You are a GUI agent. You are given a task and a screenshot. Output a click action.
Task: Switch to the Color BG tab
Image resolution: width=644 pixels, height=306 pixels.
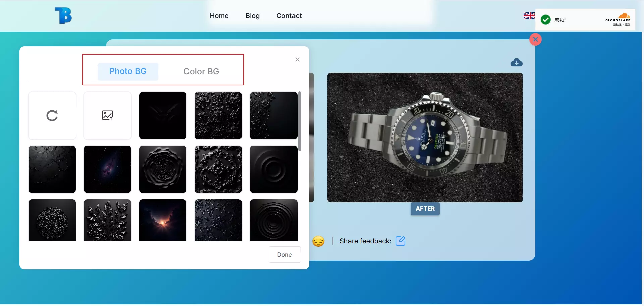(201, 71)
